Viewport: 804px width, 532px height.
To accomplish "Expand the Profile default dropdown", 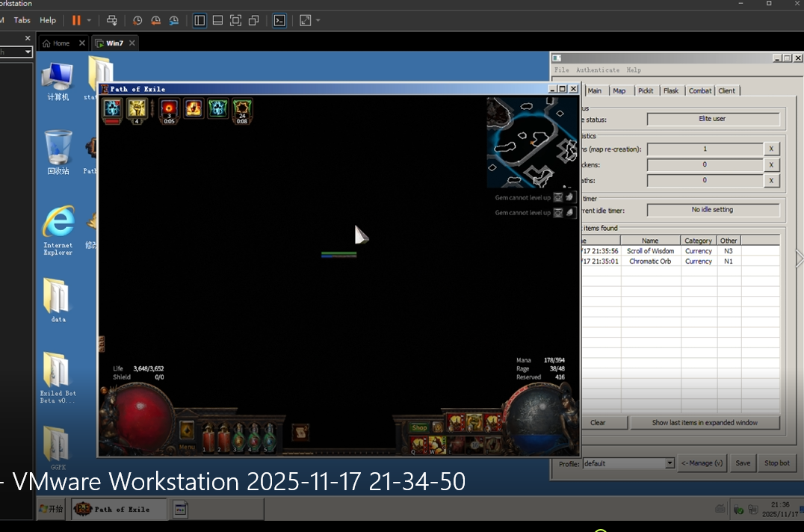I will click(x=669, y=463).
